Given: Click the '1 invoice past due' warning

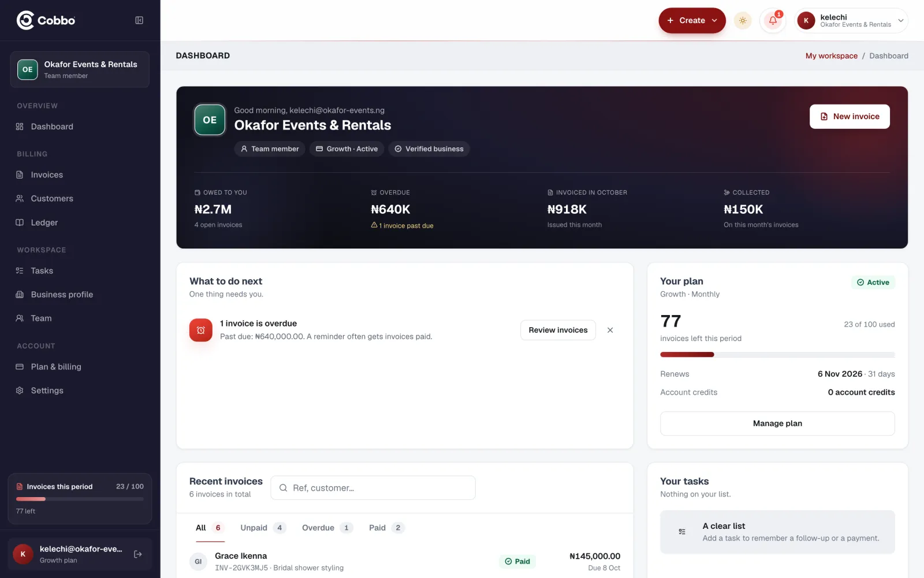Looking at the screenshot, I should (x=402, y=225).
